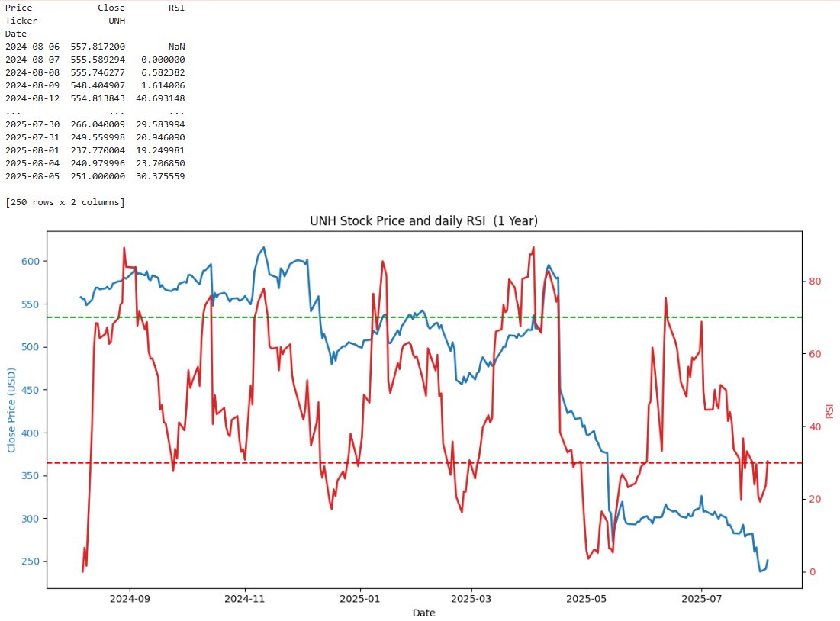Click the close value 548.404907
Image resolution: width=840 pixels, height=621 pixels.
pyautogui.click(x=98, y=85)
